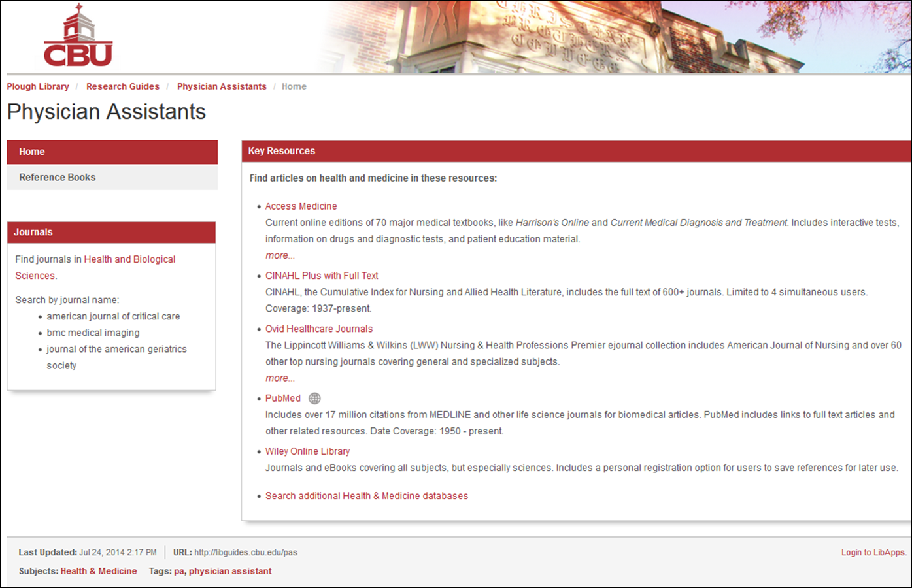The height and width of the screenshot is (588, 912).
Task: Open the Plough Library breadcrumb link
Action: 38,86
